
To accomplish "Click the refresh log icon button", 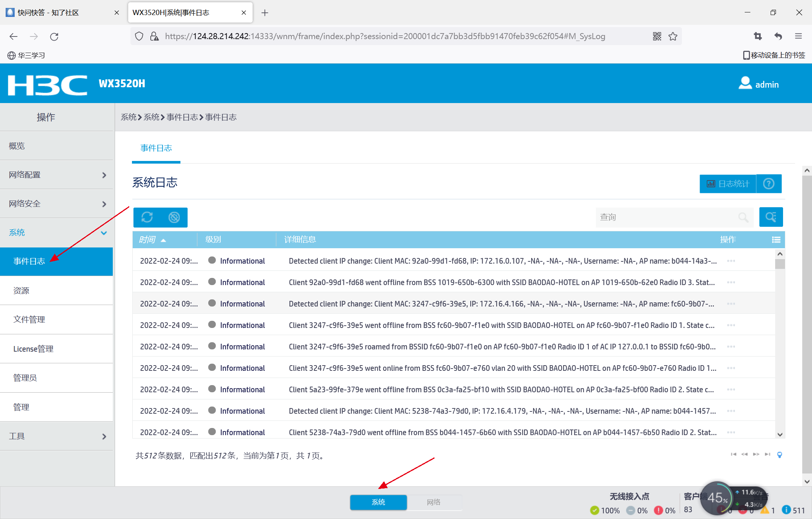I will click(x=147, y=217).
